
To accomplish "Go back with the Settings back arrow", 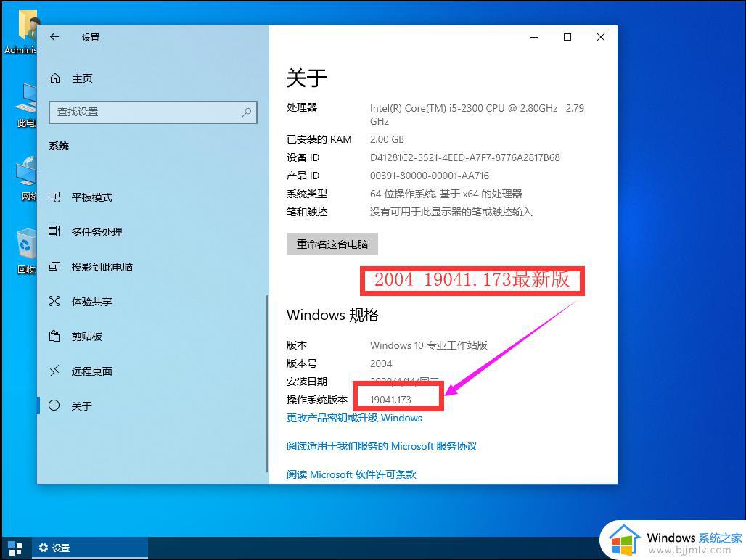I will 54,37.
